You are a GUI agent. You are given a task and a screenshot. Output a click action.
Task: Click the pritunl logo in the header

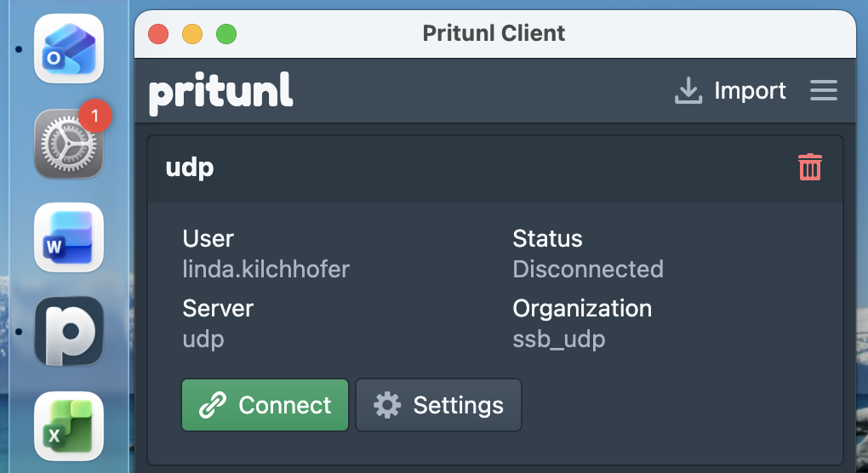coord(220,91)
